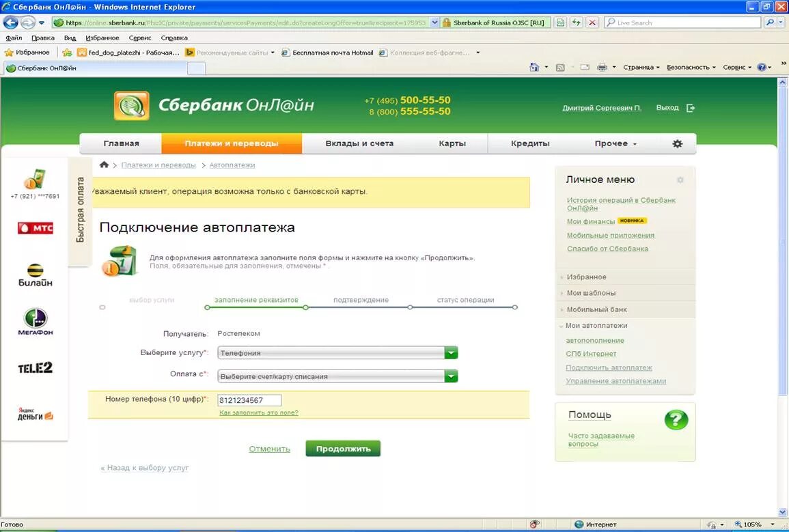Open the Файл menu in menu bar
Image resolution: width=789 pixels, height=532 pixels.
(14, 38)
